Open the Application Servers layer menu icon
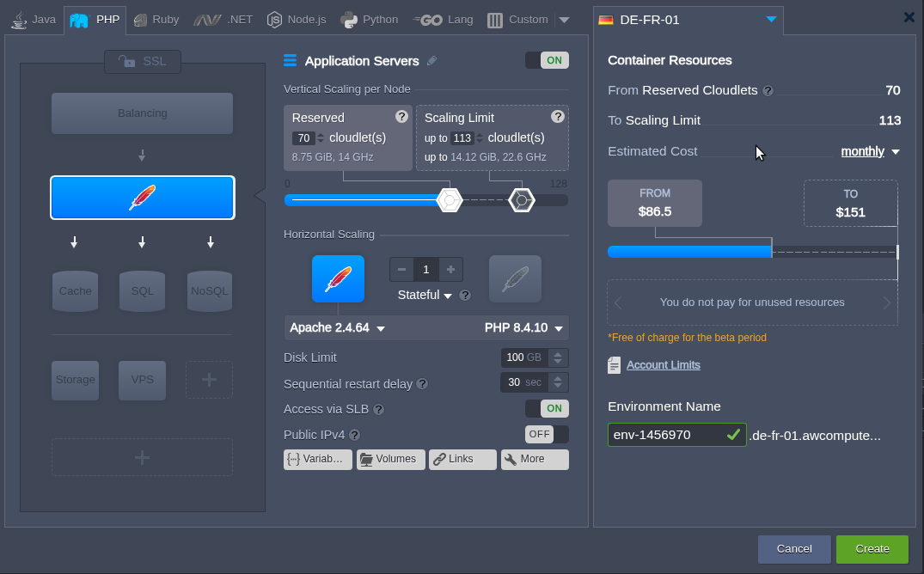The image size is (924, 574). click(x=290, y=61)
